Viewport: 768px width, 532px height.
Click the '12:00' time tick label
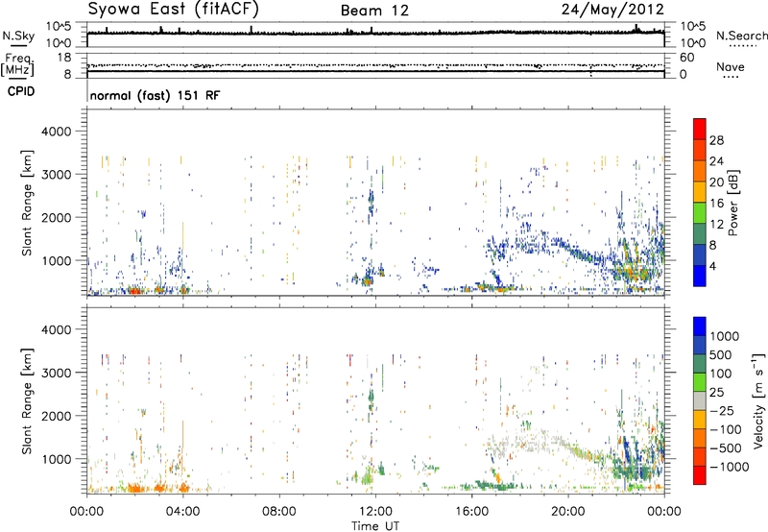pos(375,512)
